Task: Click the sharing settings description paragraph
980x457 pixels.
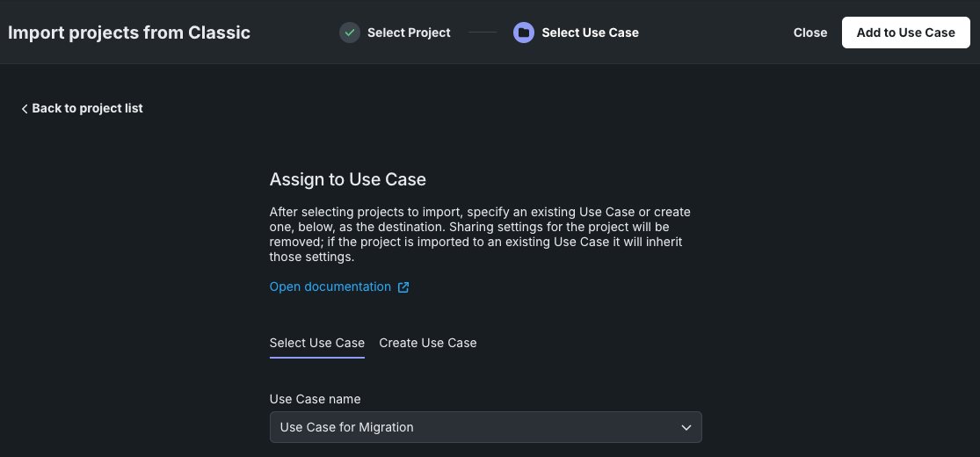Action: (x=480, y=235)
